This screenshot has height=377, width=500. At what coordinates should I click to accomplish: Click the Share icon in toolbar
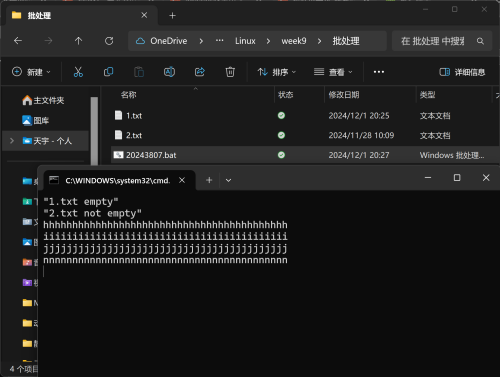(200, 72)
